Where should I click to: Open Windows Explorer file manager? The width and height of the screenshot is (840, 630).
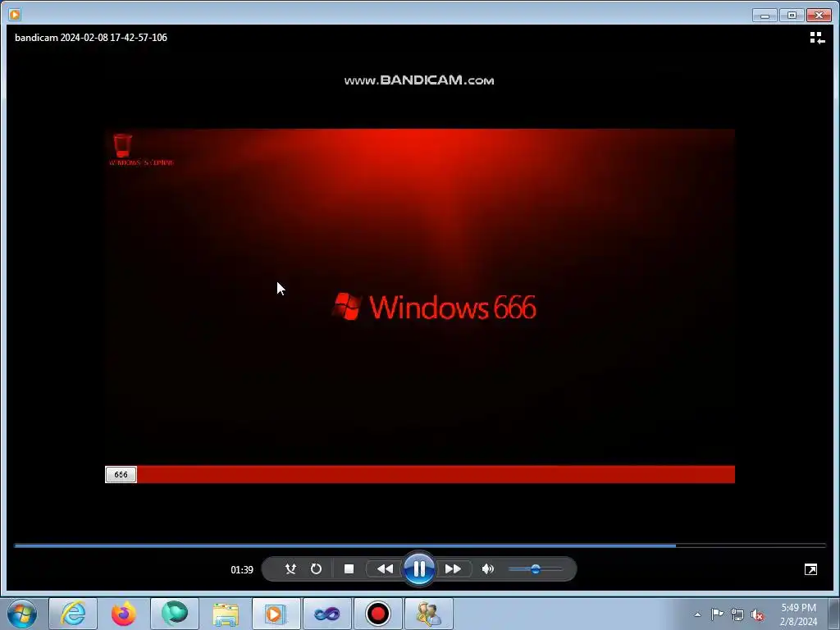(226, 614)
